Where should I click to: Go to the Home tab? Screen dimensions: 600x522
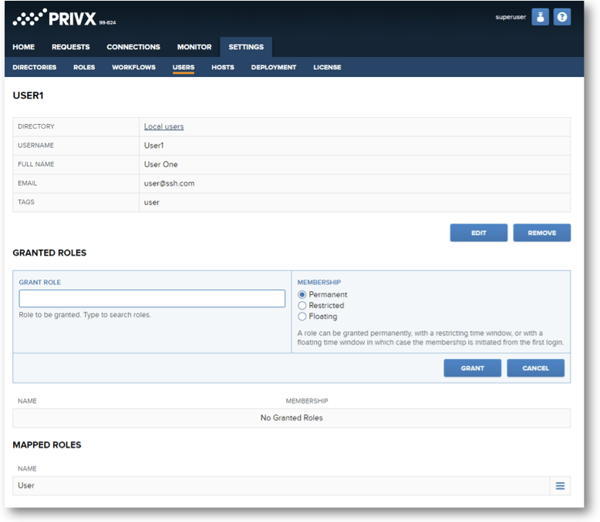tap(23, 47)
